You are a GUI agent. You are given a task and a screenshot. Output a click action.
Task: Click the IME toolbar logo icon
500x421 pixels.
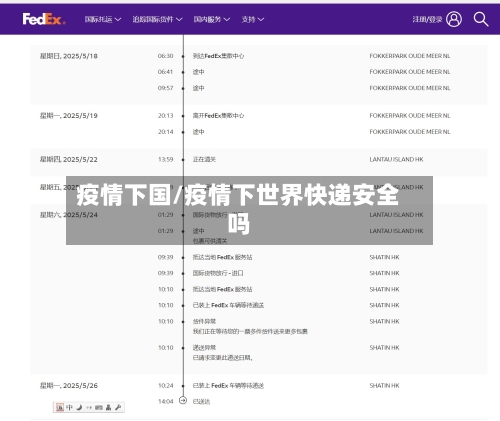[60, 407]
